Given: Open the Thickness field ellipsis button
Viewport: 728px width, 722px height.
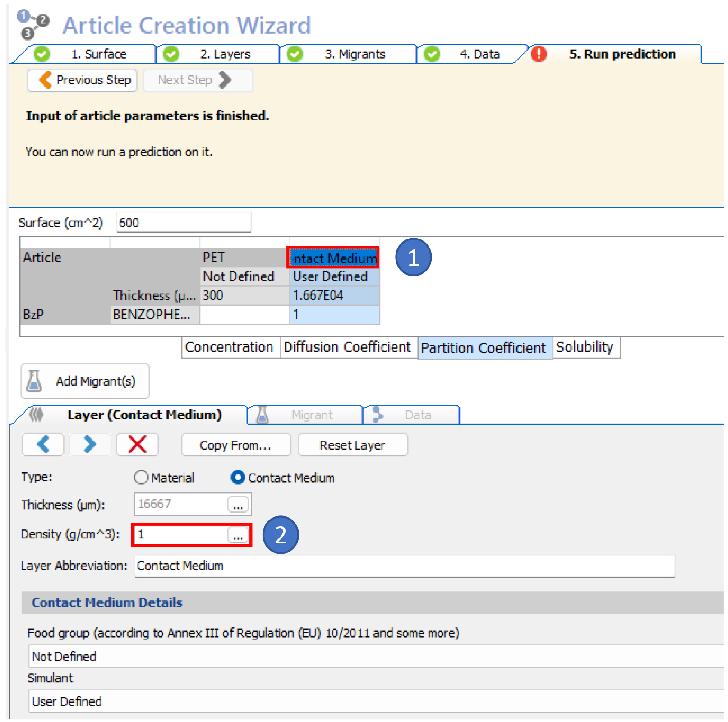Looking at the screenshot, I should (x=238, y=505).
